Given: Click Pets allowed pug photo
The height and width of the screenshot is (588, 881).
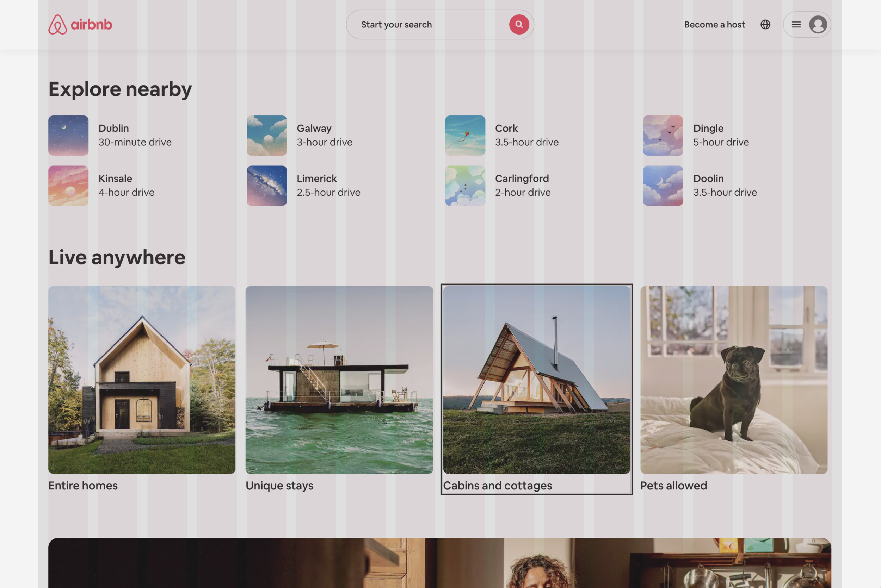Looking at the screenshot, I should (x=734, y=380).
